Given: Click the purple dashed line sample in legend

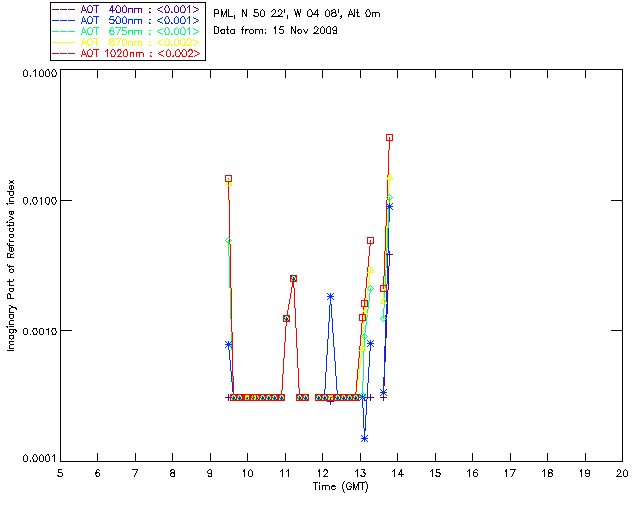Looking at the screenshot, I should tap(64, 9).
